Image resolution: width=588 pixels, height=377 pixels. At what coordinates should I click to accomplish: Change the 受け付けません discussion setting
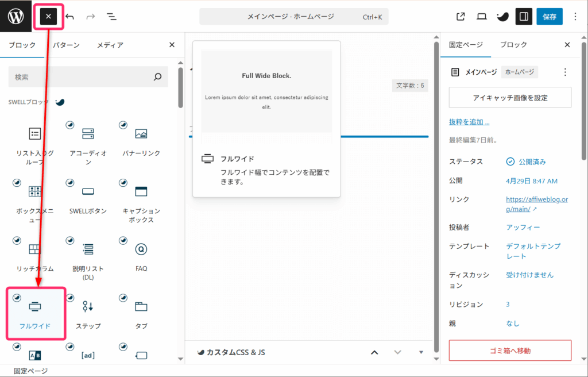529,275
